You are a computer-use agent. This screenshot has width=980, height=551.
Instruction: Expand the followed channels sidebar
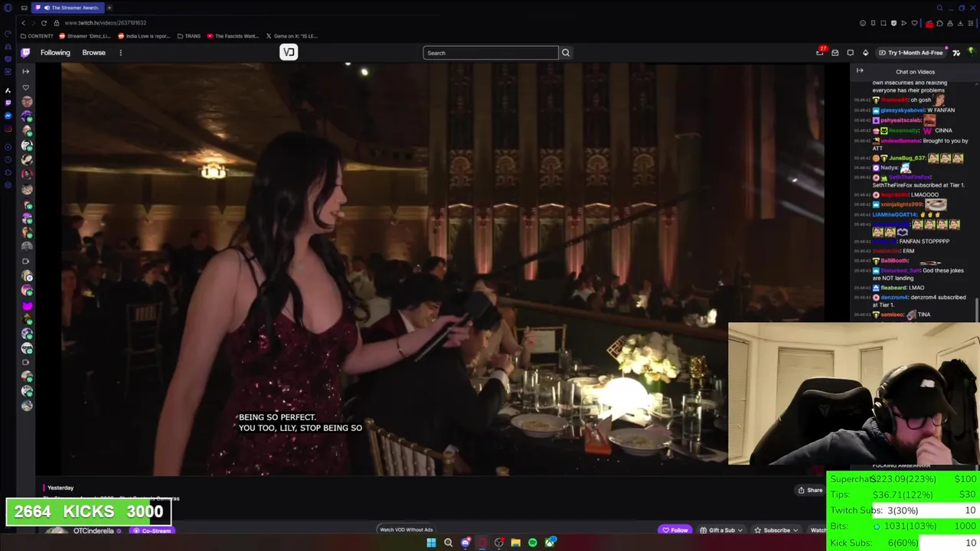point(25,71)
